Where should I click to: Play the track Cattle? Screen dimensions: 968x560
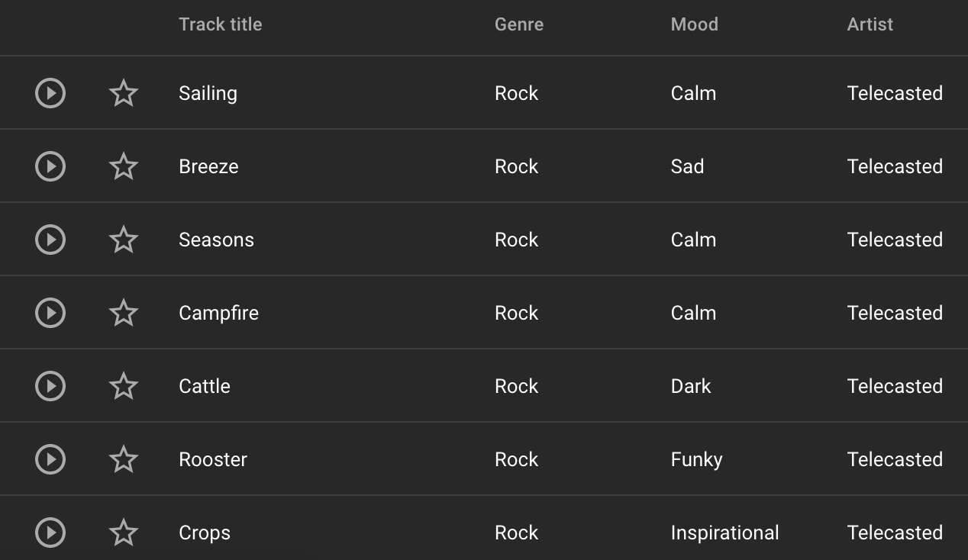(x=50, y=385)
